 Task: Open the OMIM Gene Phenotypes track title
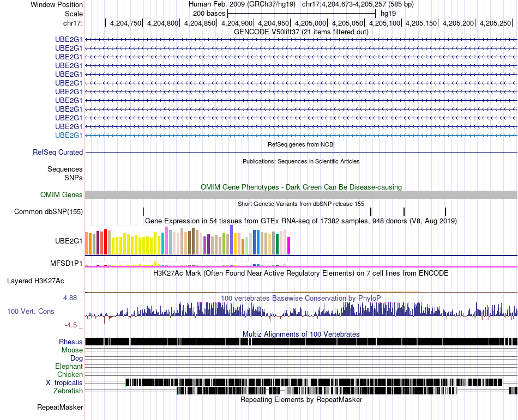pyautogui.click(x=301, y=187)
